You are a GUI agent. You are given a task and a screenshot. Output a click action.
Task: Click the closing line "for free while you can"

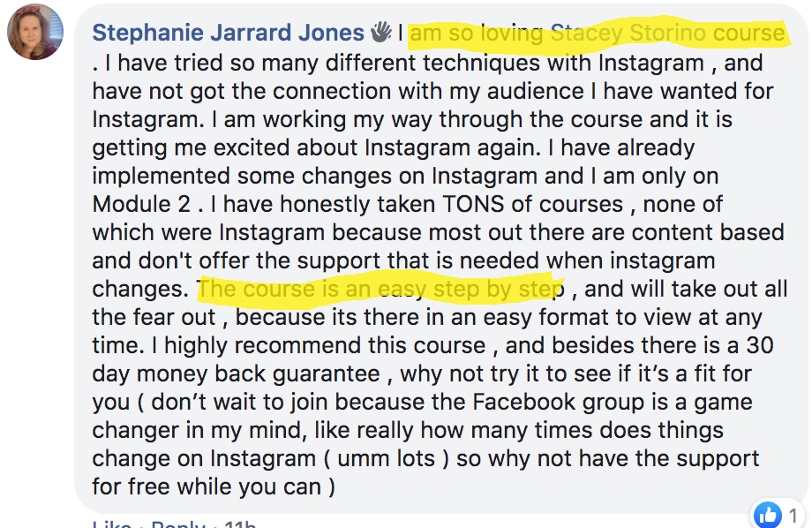pos(207,487)
